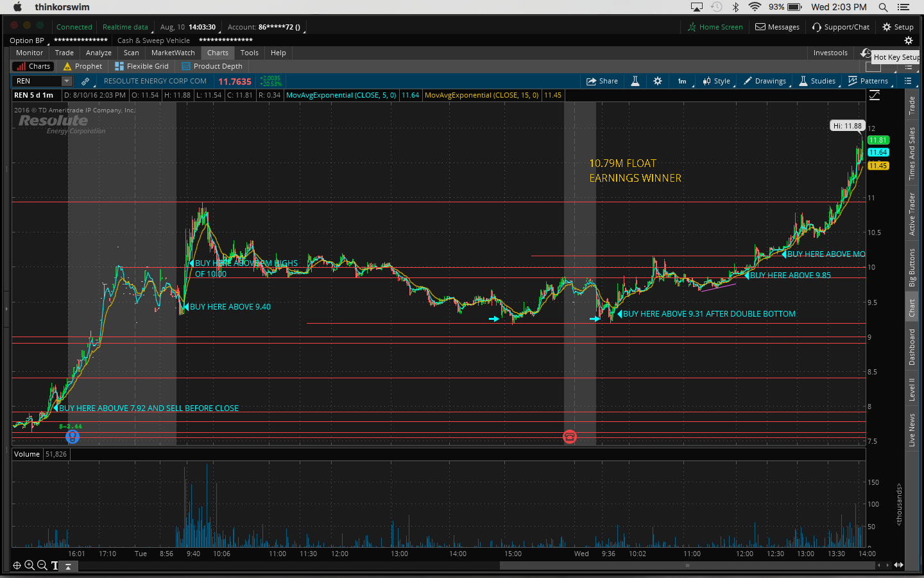Open the Prophet sub-tab
The image size is (924, 578).
83,66
